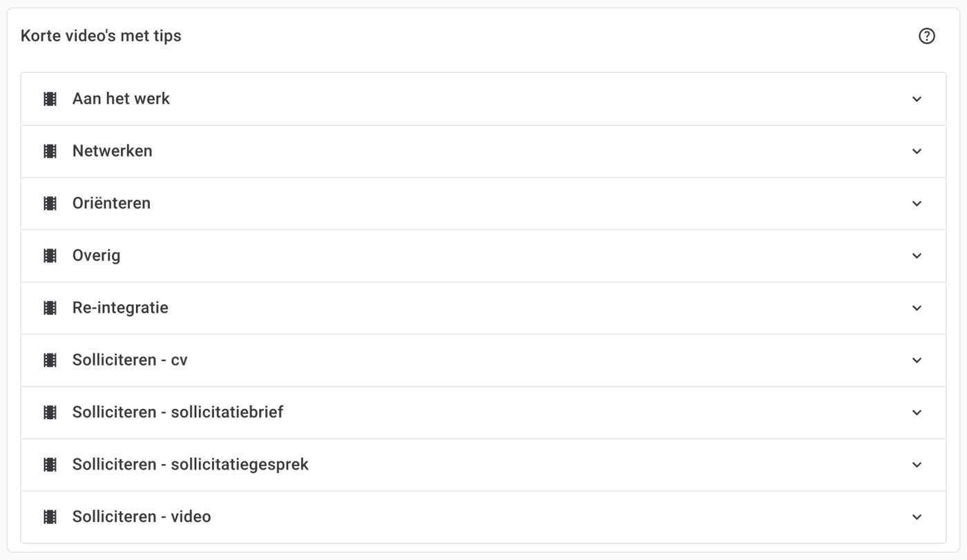Click film icon beside Solliciteren - sollicitatiebrief

pyautogui.click(x=50, y=412)
